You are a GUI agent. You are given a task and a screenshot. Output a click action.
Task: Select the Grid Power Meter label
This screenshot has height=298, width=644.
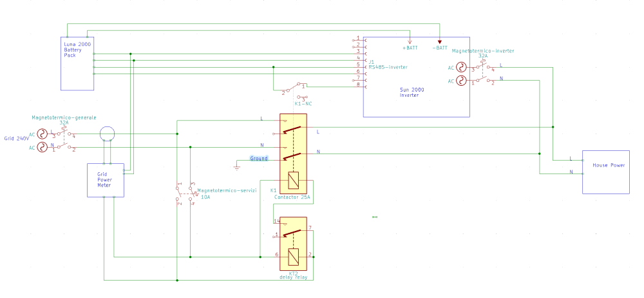[x=104, y=179]
